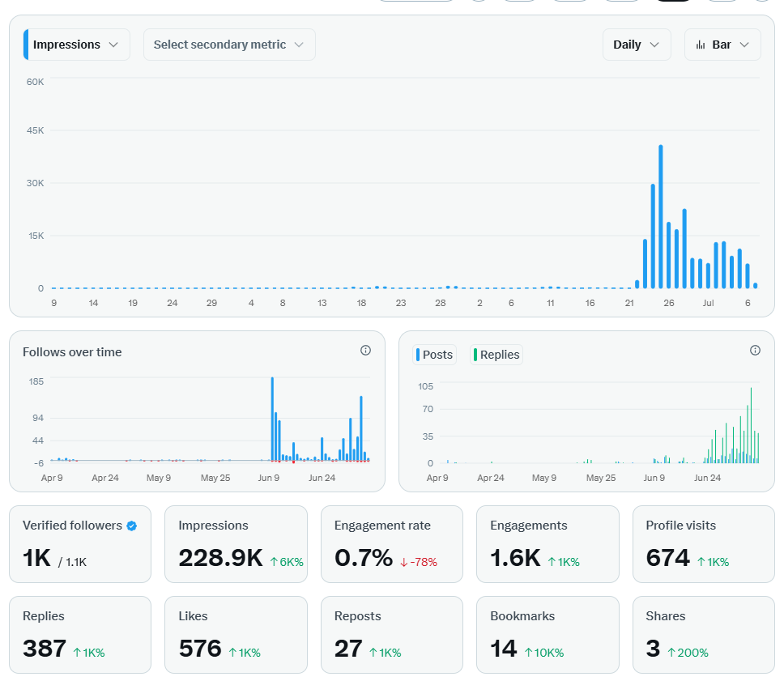
Task: Open the Bar chart type dropdown
Action: [722, 45]
